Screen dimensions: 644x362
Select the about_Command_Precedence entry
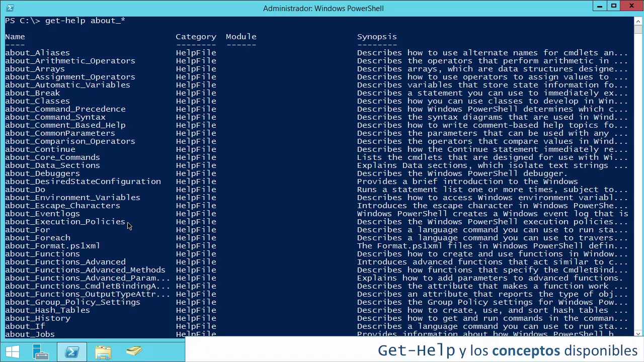coord(65,109)
